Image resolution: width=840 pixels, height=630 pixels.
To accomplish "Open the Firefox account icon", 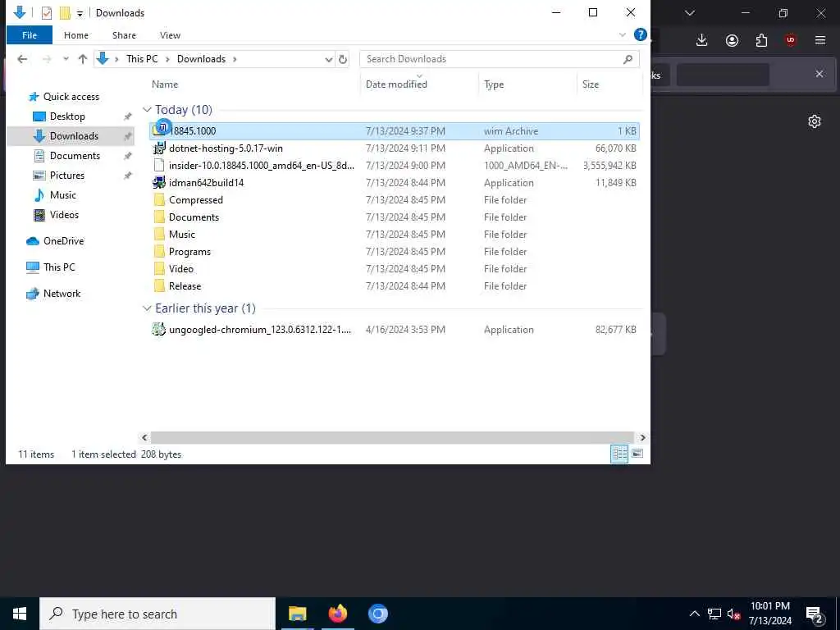I will [732, 40].
